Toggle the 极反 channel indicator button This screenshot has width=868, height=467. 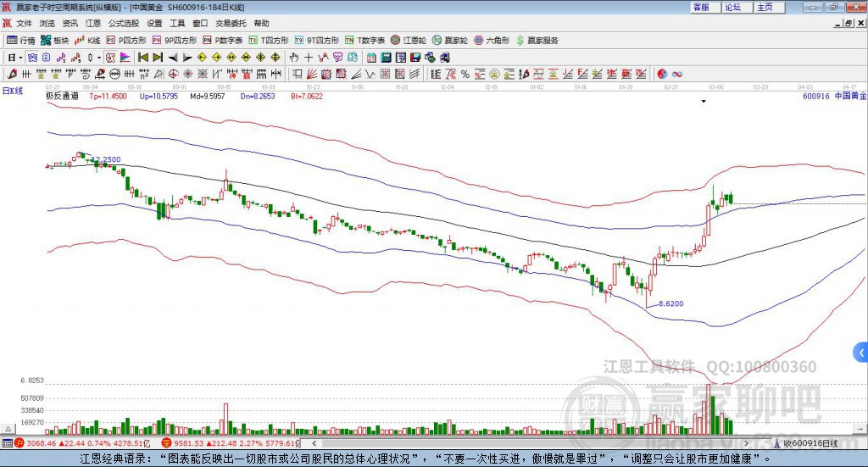pos(110,58)
